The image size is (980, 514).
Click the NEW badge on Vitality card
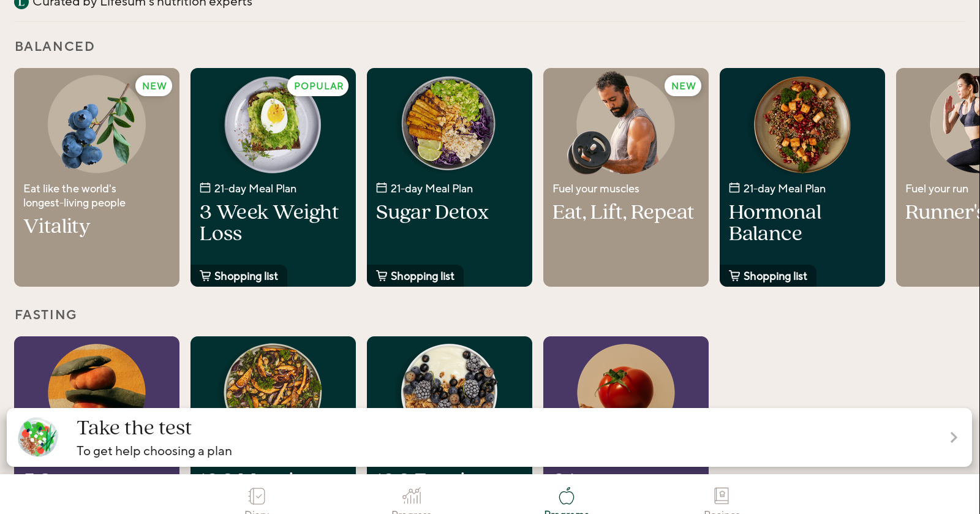[x=154, y=86]
